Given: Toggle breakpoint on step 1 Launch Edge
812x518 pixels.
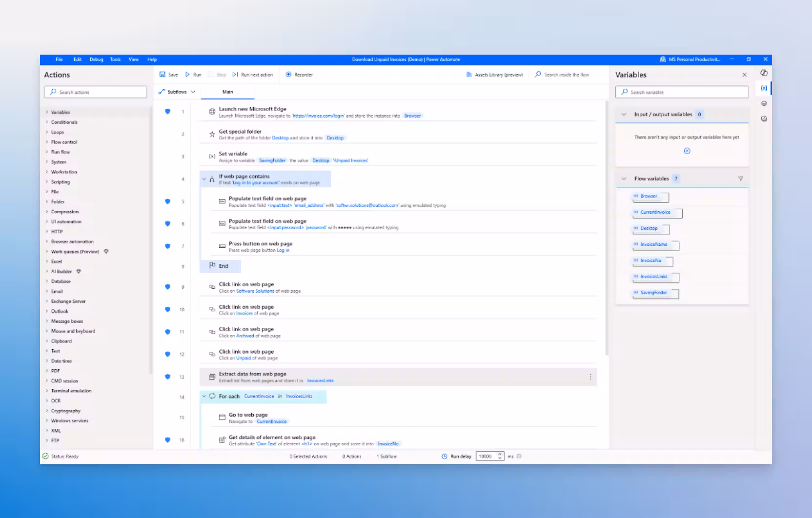Looking at the screenshot, I should [x=167, y=112].
